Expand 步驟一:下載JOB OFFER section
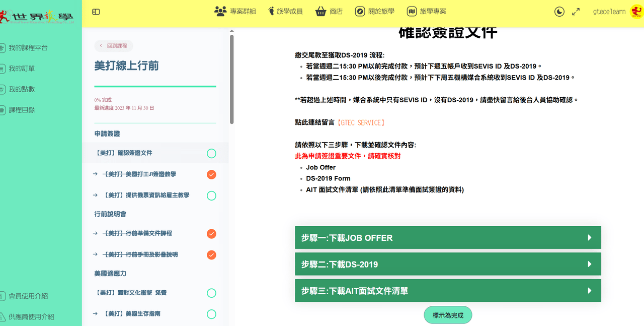This screenshot has height=326, width=644. pyautogui.click(x=448, y=238)
